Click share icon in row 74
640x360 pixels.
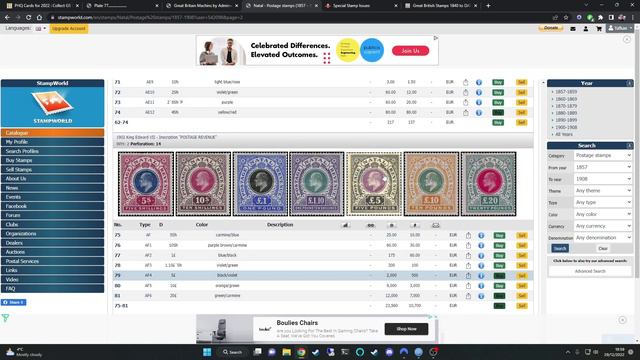click(466, 112)
